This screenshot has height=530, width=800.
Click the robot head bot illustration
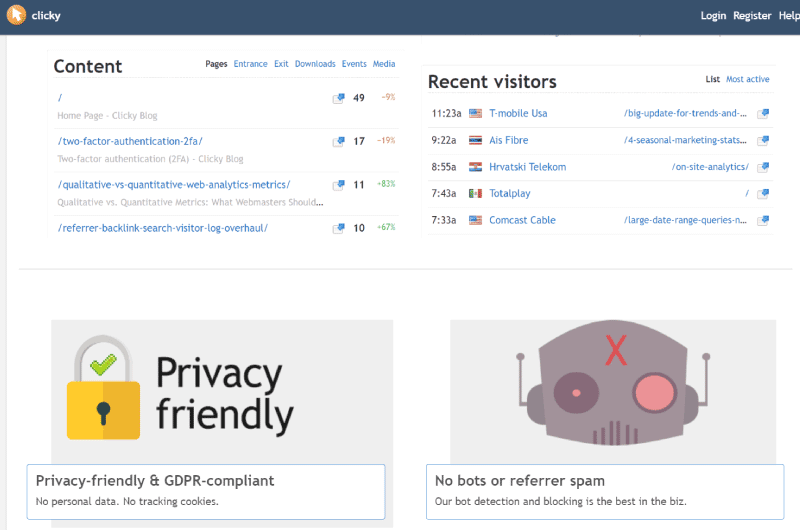click(x=613, y=384)
